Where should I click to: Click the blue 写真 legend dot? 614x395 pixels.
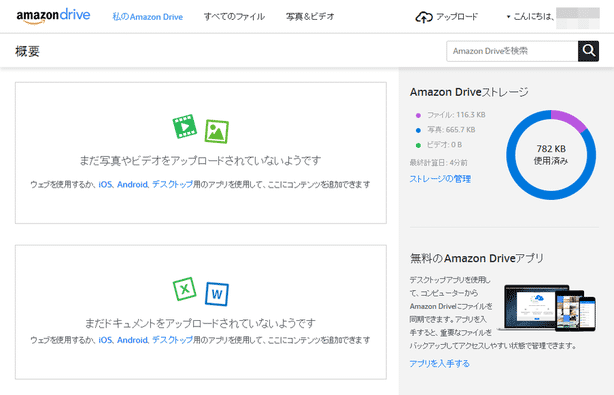[x=418, y=130]
